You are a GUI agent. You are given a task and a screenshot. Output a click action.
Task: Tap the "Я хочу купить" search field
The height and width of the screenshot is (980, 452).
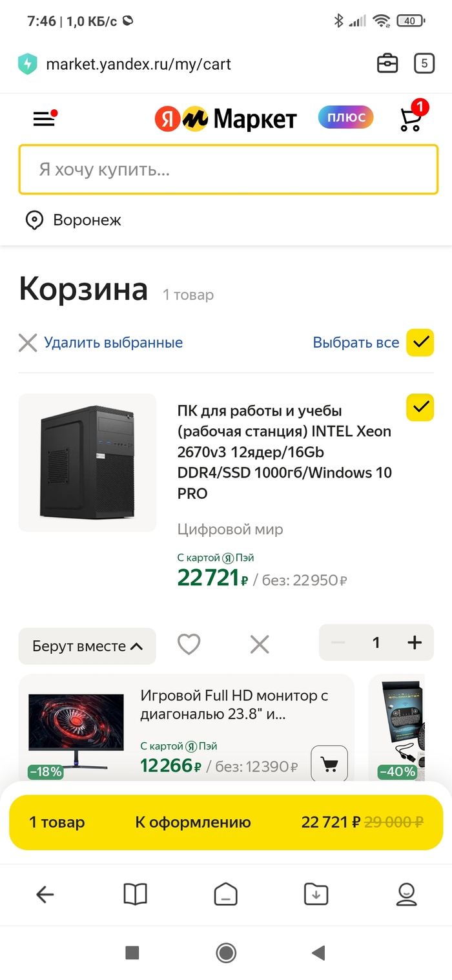pos(229,170)
